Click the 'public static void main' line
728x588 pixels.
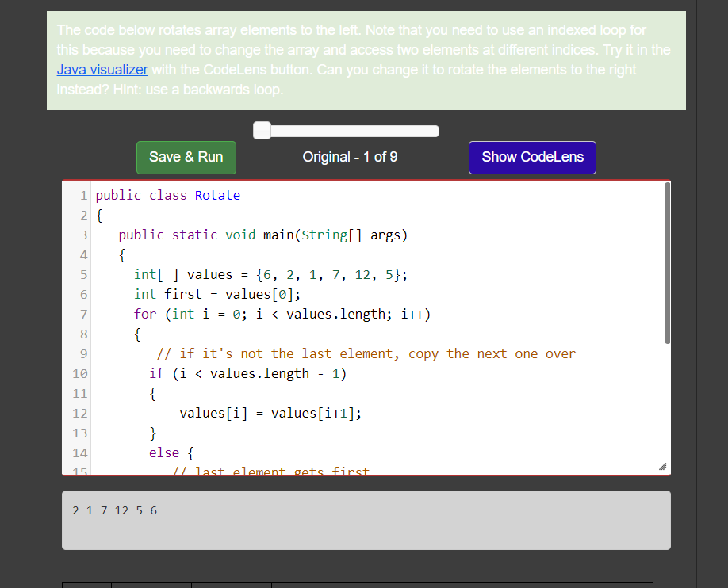click(263, 235)
